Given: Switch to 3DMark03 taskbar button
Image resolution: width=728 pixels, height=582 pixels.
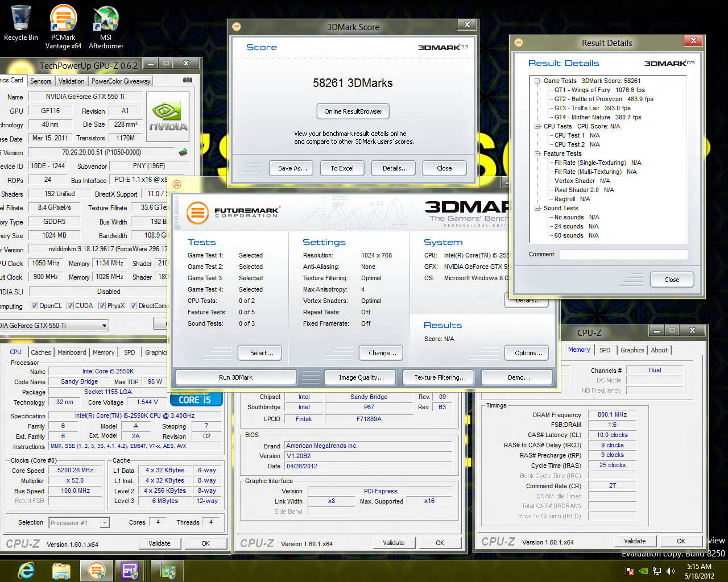Looking at the screenshot, I should point(97,570).
